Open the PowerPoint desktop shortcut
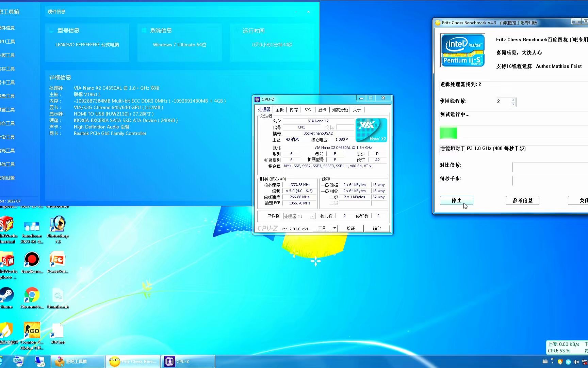 coord(57,260)
